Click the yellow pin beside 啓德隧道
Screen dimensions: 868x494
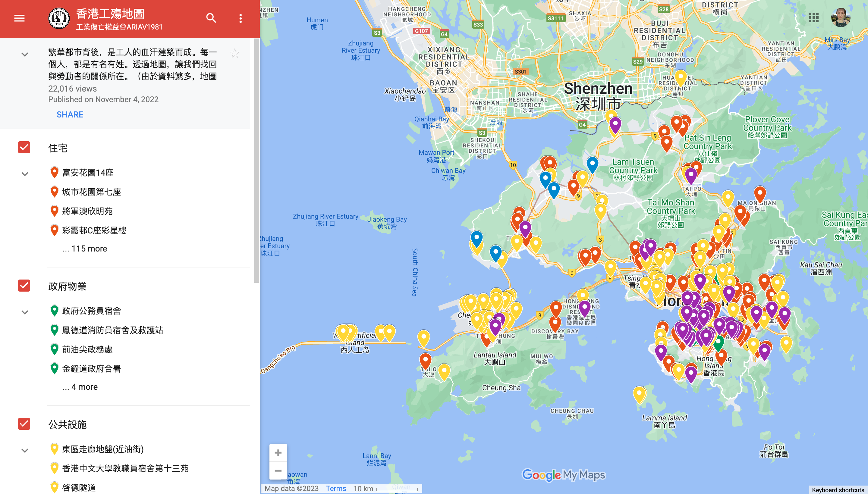pyautogui.click(x=54, y=488)
